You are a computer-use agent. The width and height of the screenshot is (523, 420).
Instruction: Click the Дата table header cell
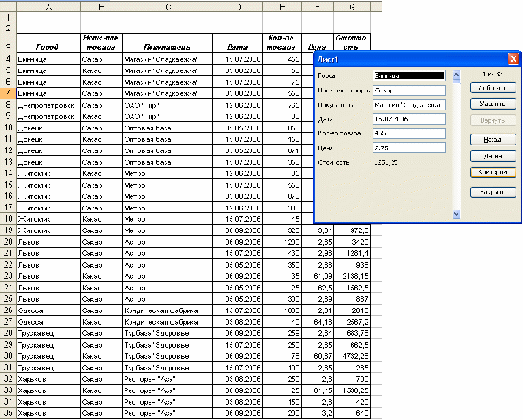(x=238, y=44)
